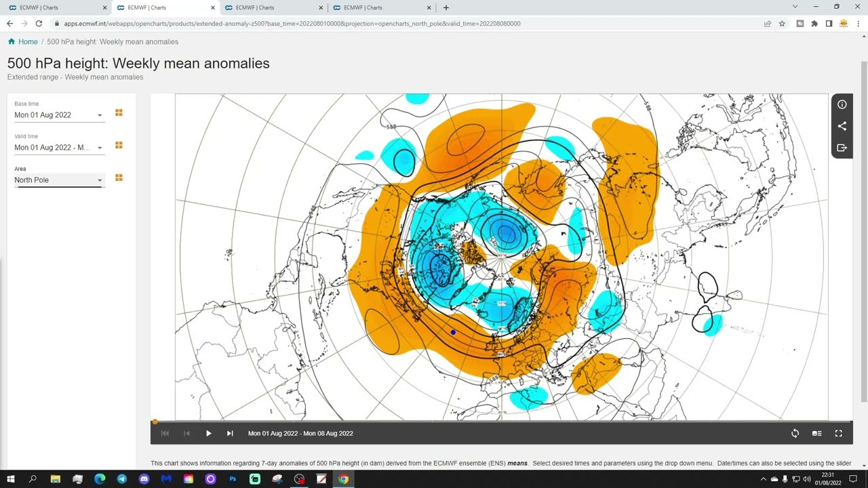Click the chart timeline progress bar

(502, 422)
